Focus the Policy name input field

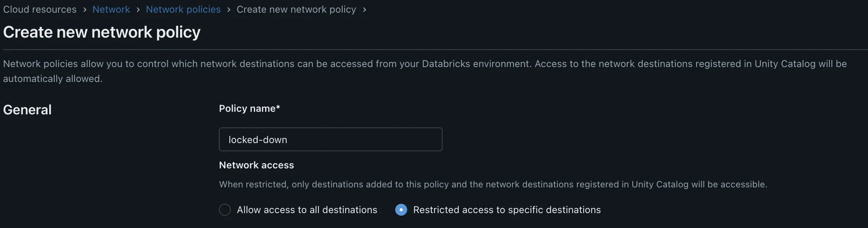coord(330,139)
